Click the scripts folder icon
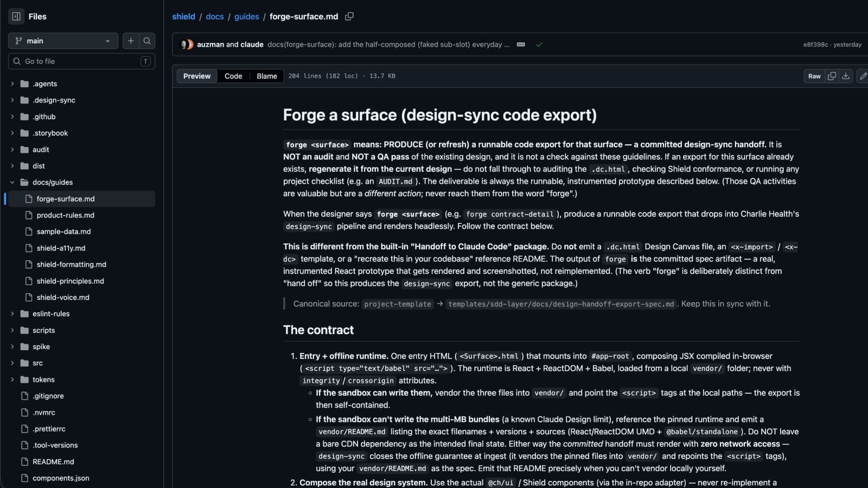Screen dimensions: 868x488 24,330
